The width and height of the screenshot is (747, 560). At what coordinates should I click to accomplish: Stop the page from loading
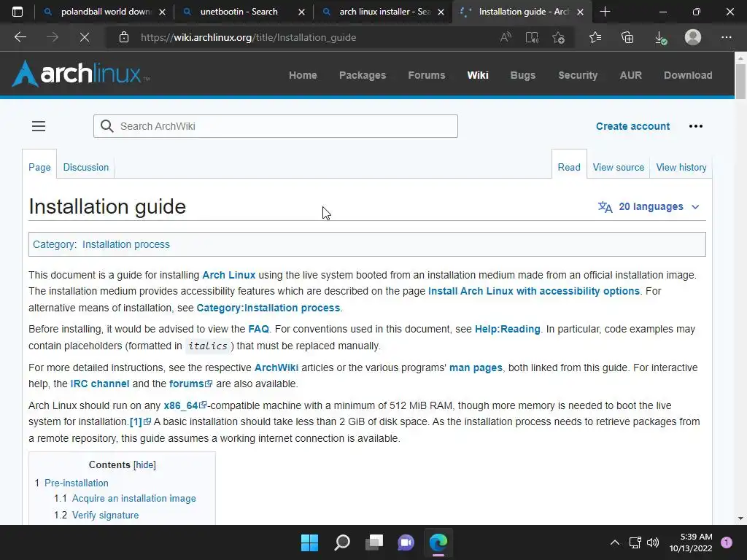pyautogui.click(x=85, y=37)
